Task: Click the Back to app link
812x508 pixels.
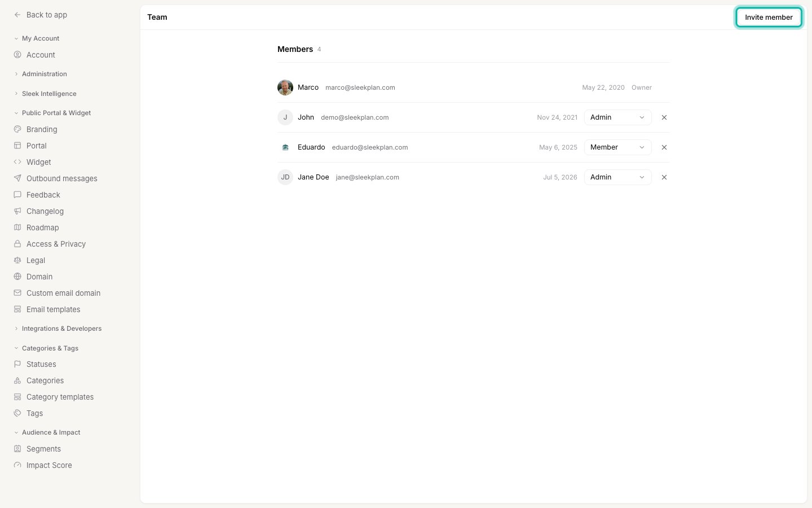Action: (x=47, y=15)
